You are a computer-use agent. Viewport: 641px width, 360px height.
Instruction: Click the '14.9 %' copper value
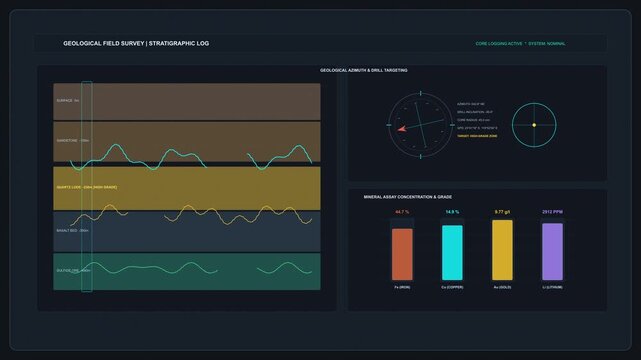tap(452, 212)
